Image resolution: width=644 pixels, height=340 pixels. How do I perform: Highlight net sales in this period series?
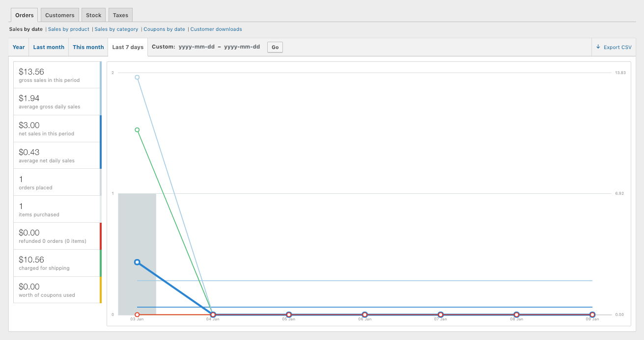point(57,129)
